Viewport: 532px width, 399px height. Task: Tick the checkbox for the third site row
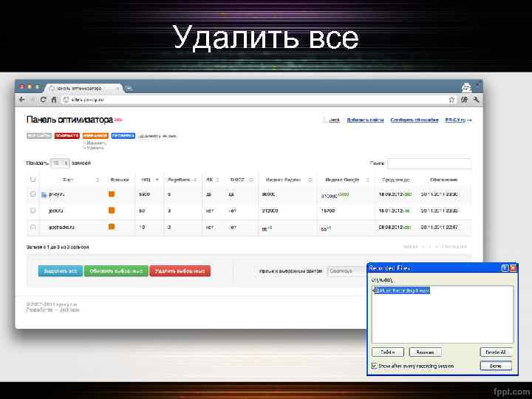point(33,227)
